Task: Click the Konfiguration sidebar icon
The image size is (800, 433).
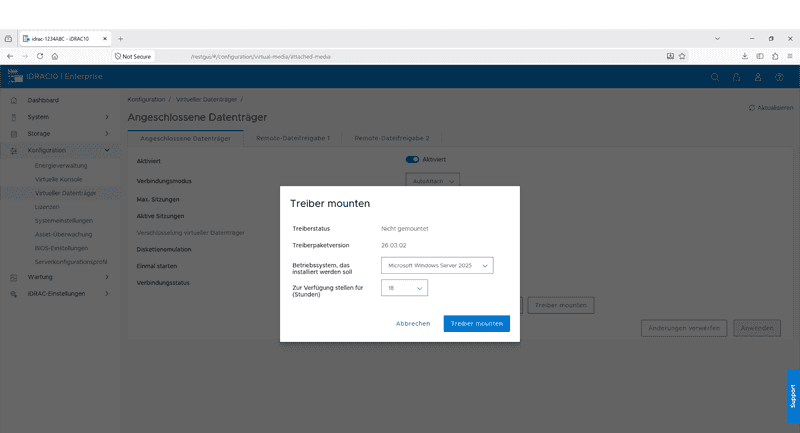Action: 14,150
